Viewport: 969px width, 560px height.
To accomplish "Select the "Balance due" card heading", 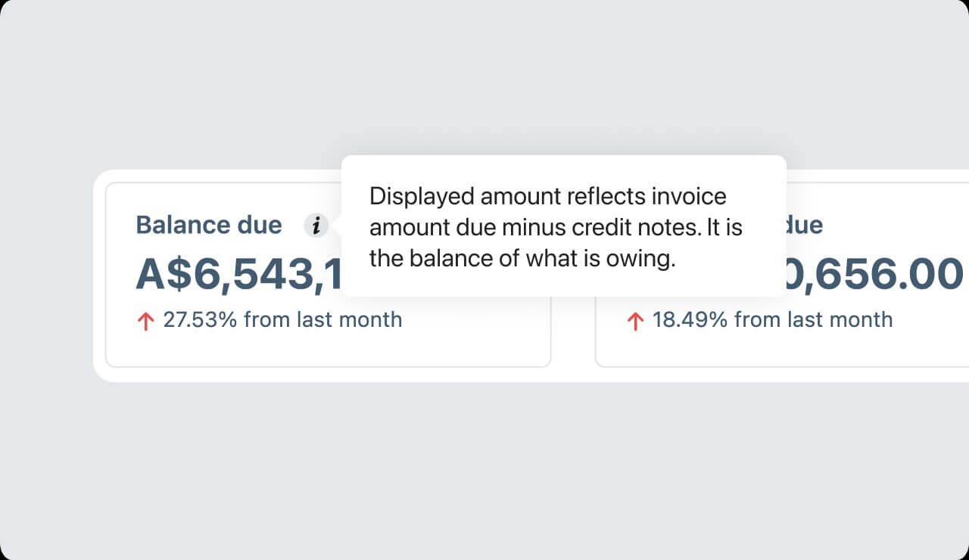I will click(x=208, y=225).
